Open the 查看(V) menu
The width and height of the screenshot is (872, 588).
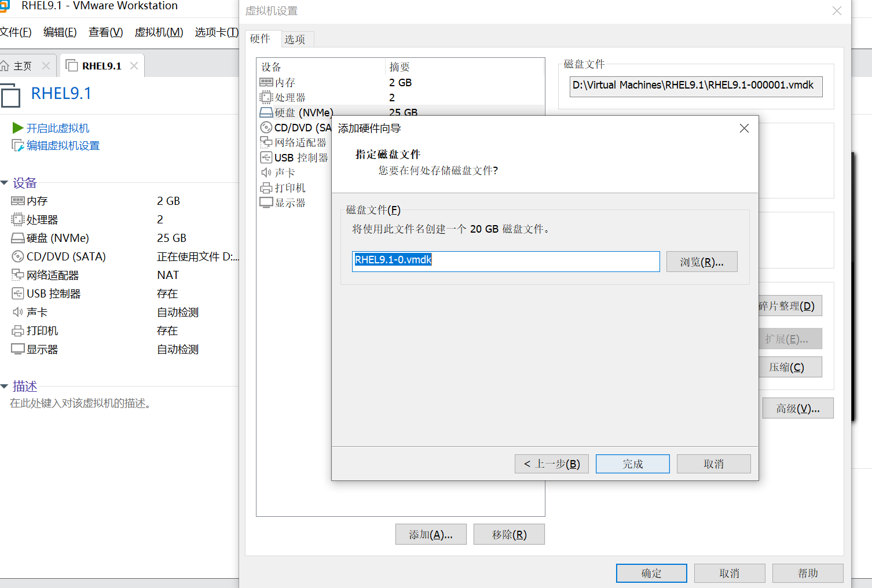105,32
